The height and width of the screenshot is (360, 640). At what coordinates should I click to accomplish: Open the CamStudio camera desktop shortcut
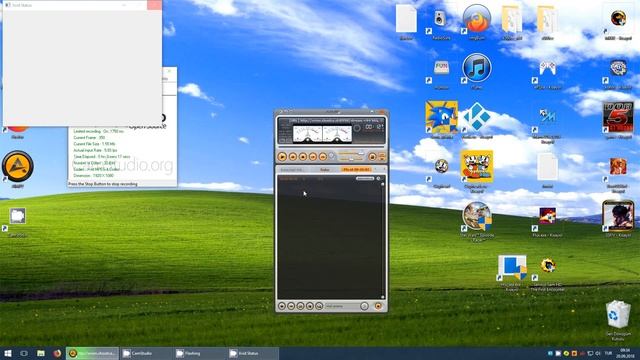17,216
